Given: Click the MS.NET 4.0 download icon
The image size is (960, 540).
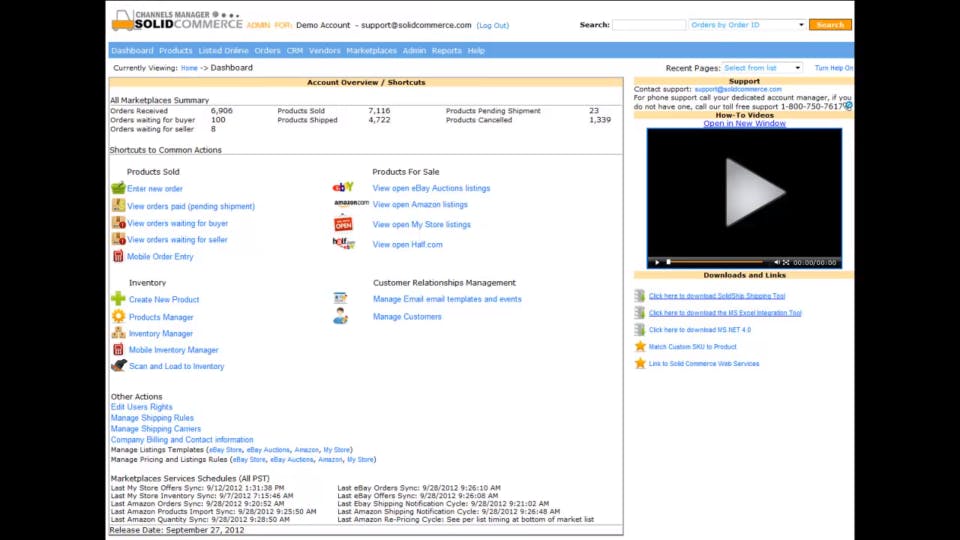Looking at the screenshot, I should pos(640,329).
